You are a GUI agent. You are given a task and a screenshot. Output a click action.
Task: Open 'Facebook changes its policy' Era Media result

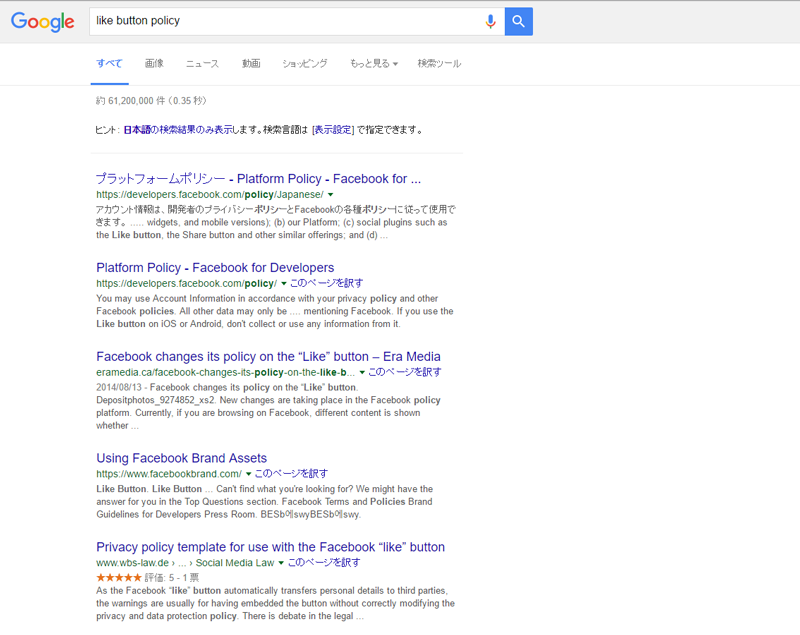click(x=268, y=356)
